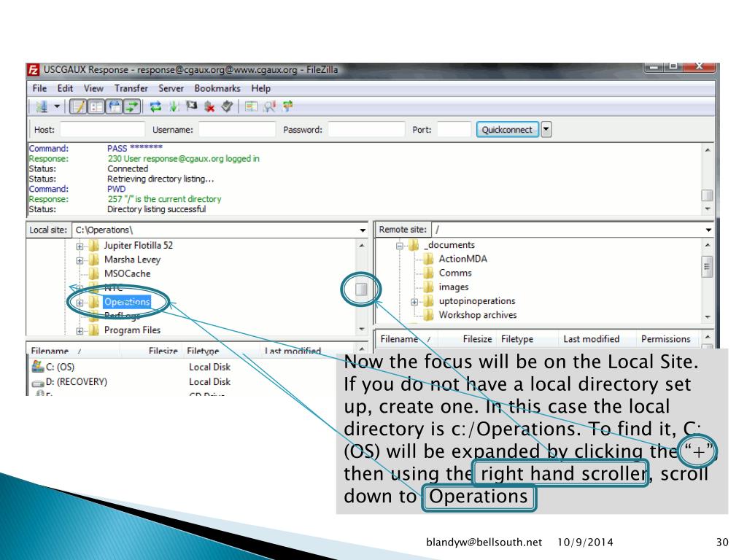747x560 pixels.
Task: Select uptopinoperations folder name
Action: 477,301
